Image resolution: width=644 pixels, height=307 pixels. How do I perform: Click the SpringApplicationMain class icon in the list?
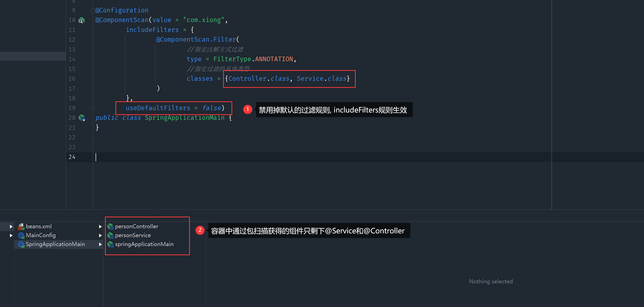pos(21,244)
